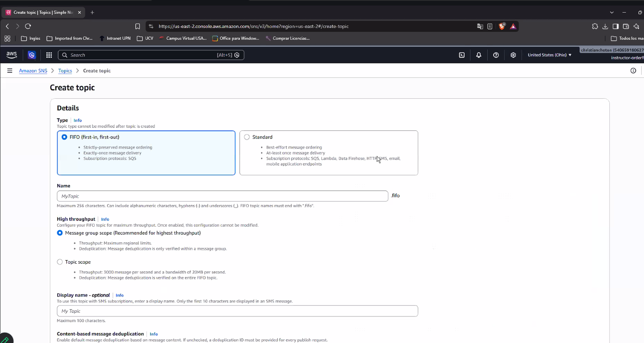The height and width of the screenshot is (343, 644).
Task: Open the Brave Leo AI star icon
Action: (x=636, y=26)
